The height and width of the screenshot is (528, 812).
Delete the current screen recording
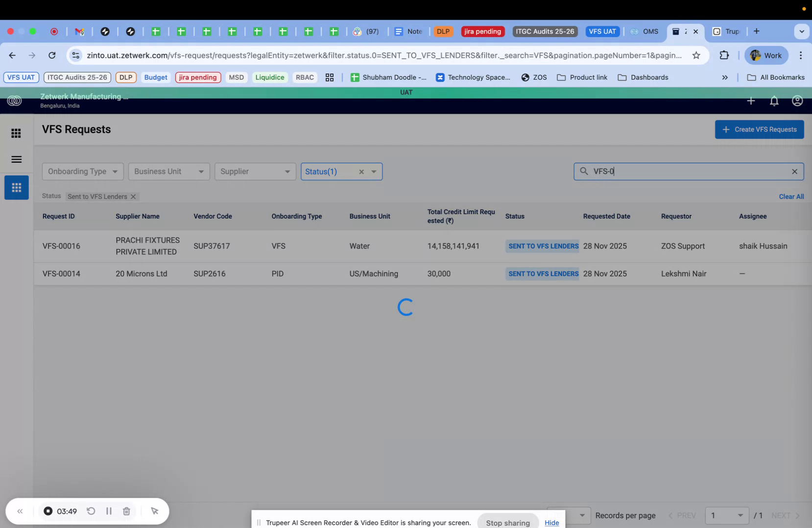pos(126,511)
